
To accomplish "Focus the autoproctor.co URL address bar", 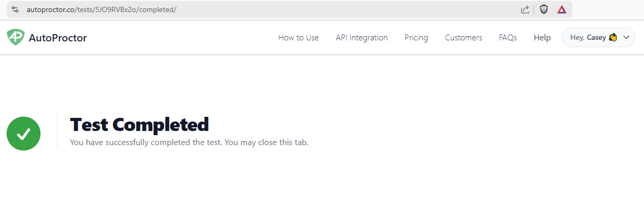I will 262,9.
